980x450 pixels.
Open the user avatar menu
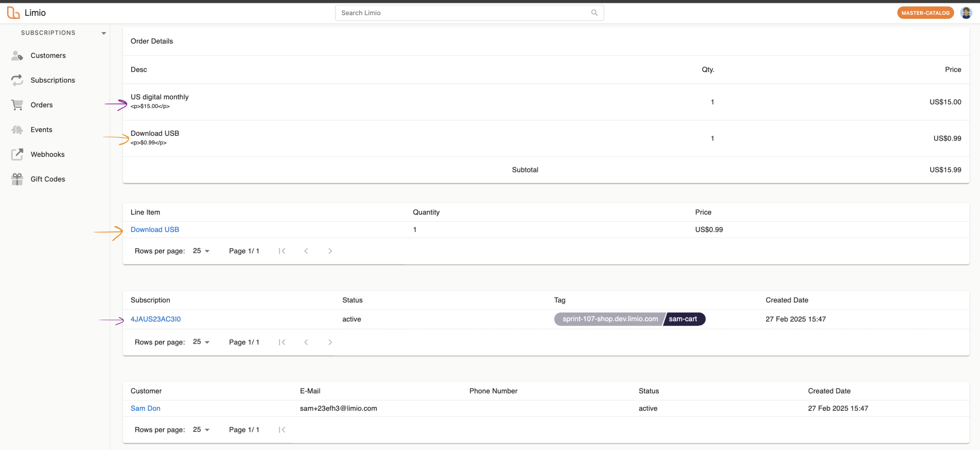point(966,13)
